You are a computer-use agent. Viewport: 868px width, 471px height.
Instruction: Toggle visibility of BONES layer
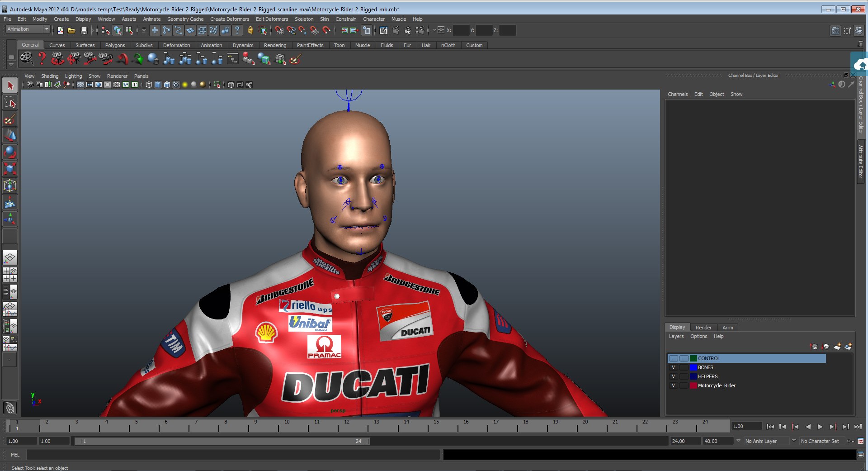coord(673,367)
